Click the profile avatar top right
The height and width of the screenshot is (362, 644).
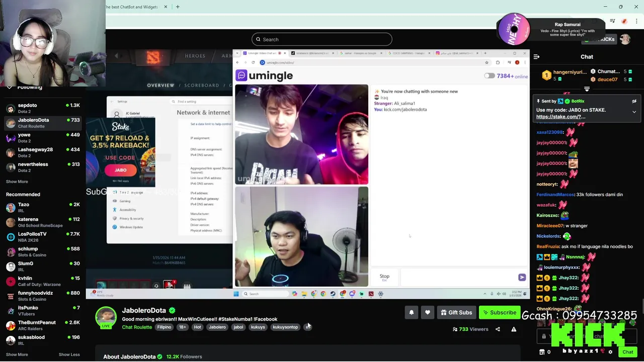(x=625, y=39)
